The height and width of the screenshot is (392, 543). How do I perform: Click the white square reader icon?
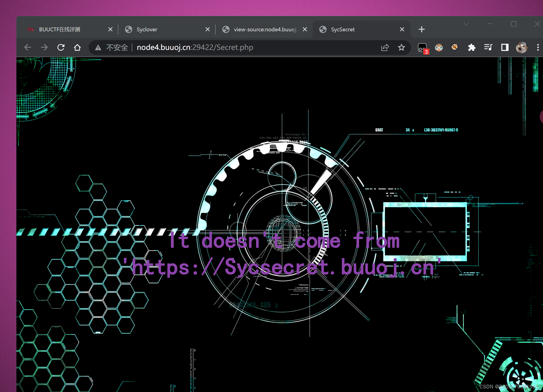click(504, 47)
